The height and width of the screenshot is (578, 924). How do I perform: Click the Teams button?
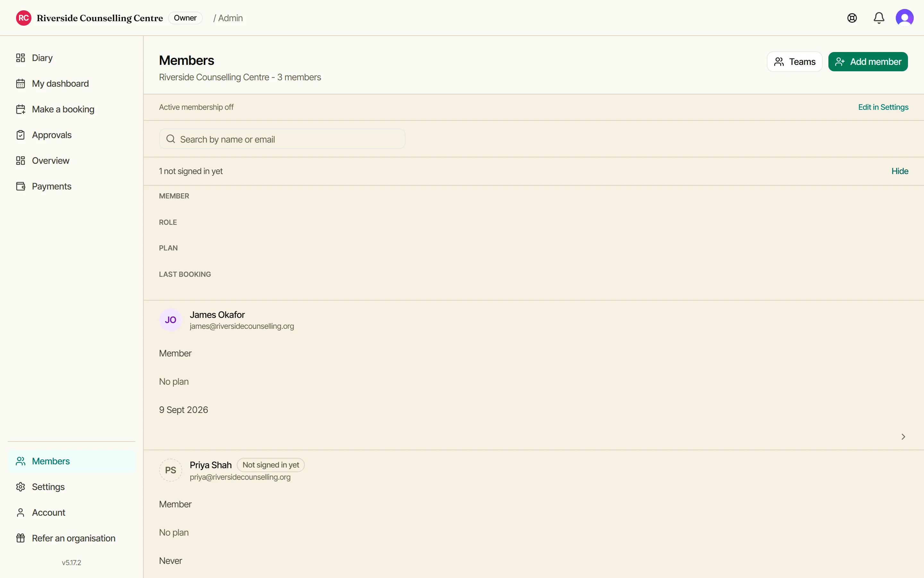[794, 62]
